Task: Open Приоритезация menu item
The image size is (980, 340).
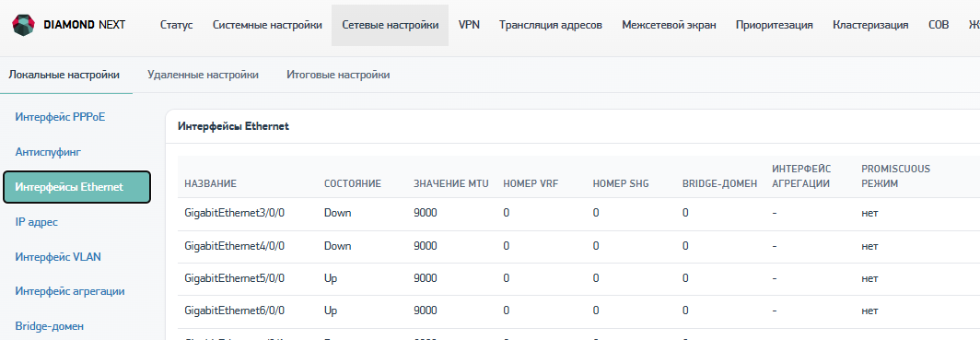Action: [775, 25]
